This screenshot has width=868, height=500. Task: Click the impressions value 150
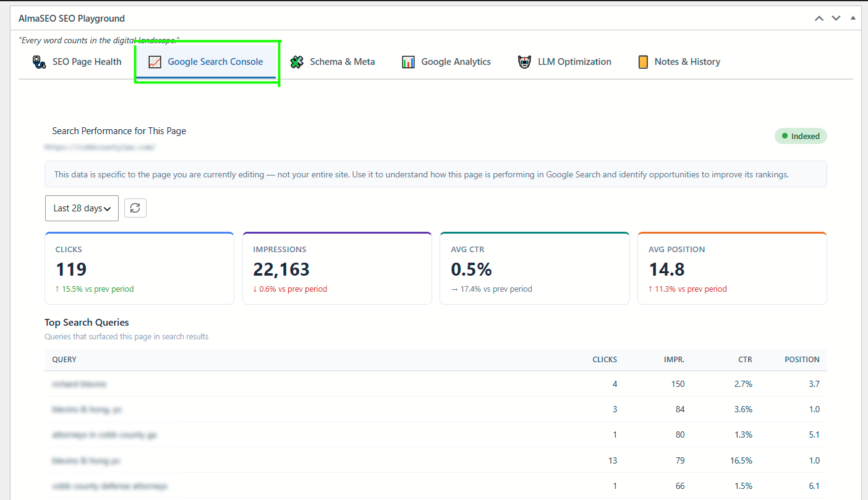[678, 384]
